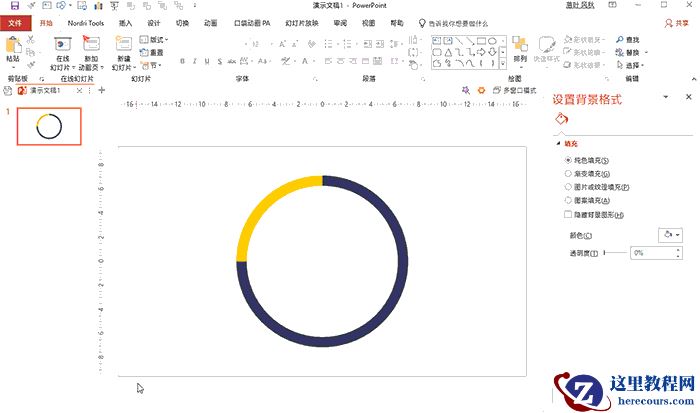Open the fill Color (颜色) picker dropdown

671,235
